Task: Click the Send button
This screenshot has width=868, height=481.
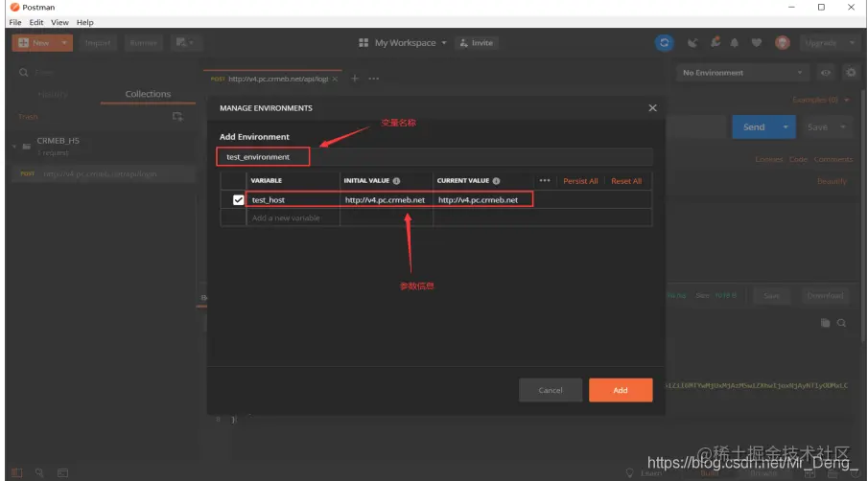Action: 754,126
